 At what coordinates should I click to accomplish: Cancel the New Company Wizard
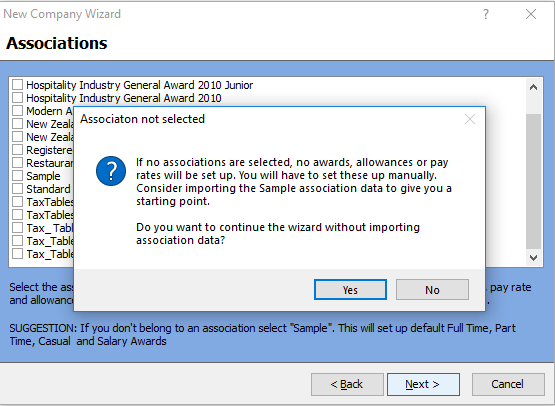[x=508, y=384]
